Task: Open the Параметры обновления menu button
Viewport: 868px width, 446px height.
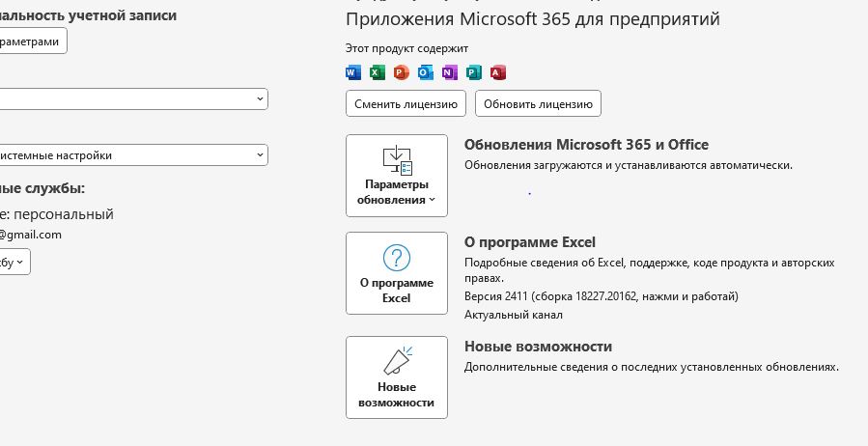Action: click(x=397, y=176)
